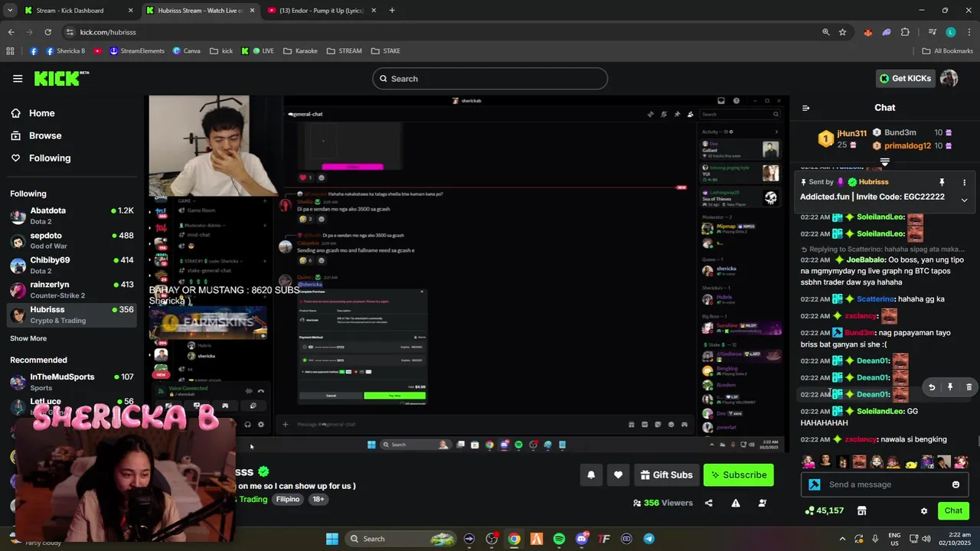Click the Filipino language tag
The image size is (980, 551).
coord(288,499)
